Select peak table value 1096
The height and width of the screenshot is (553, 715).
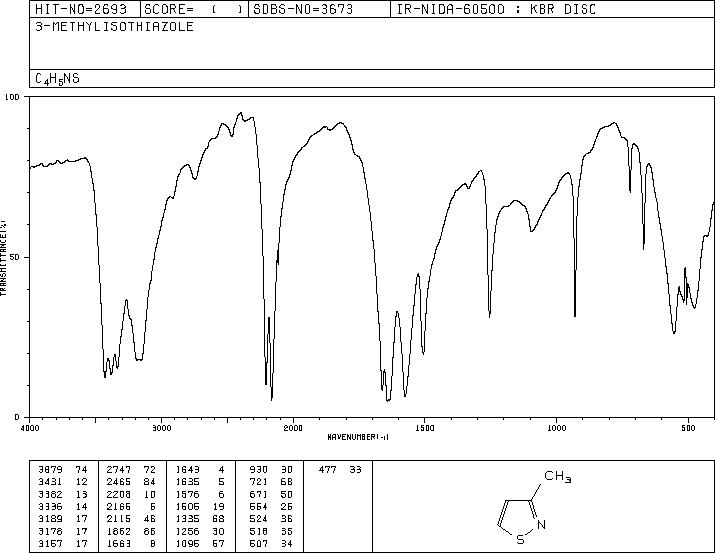point(187,543)
